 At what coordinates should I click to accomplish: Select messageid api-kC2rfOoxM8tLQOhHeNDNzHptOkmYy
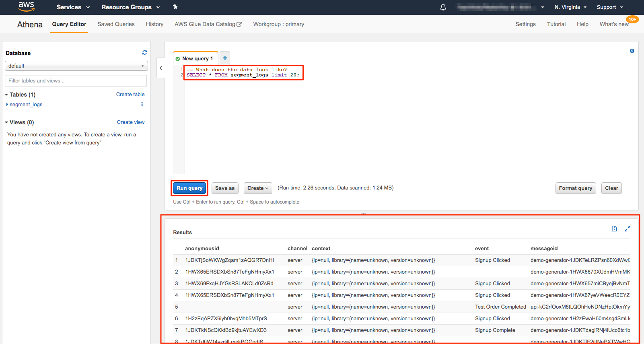point(580,307)
